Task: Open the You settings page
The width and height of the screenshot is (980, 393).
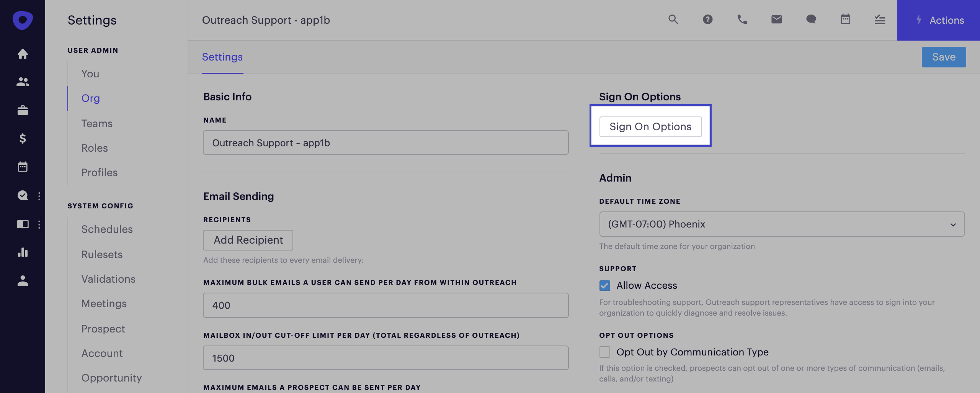Action: click(x=90, y=74)
